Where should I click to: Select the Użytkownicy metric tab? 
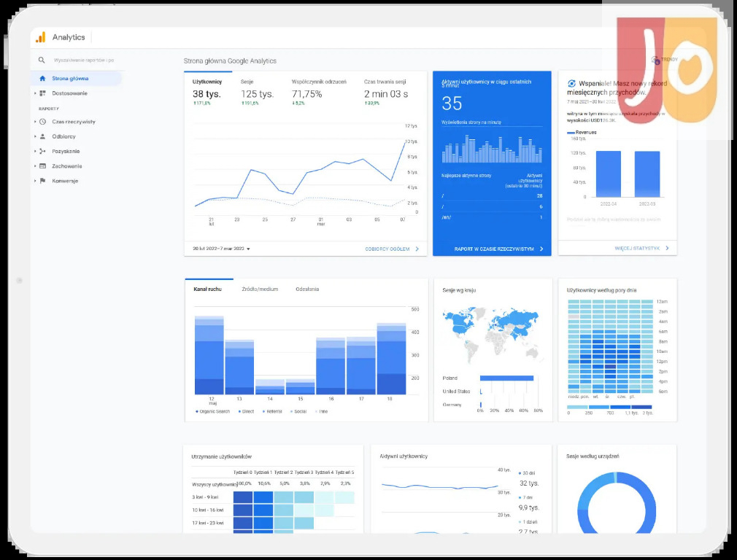(x=208, y=92)
